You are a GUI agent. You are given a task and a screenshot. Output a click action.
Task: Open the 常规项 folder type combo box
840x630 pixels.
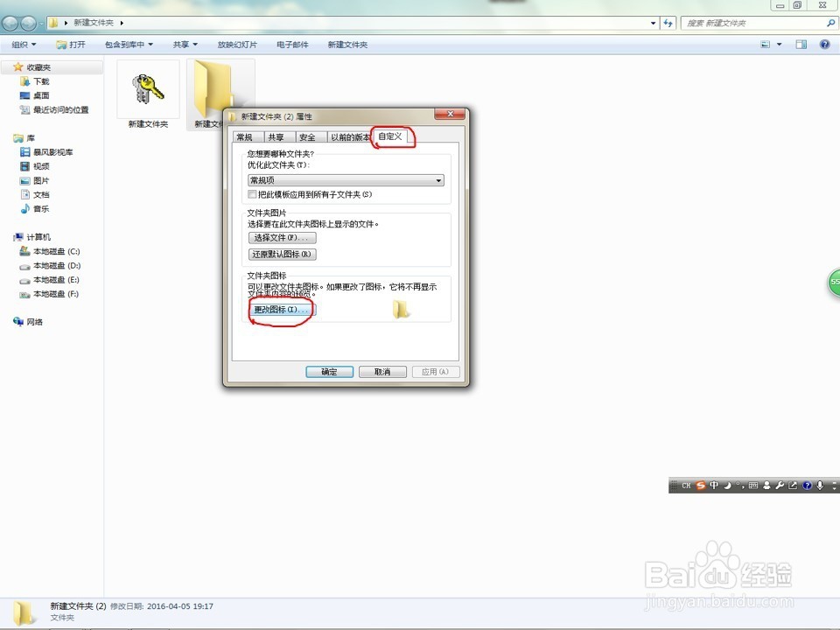[x=346, y=180]
